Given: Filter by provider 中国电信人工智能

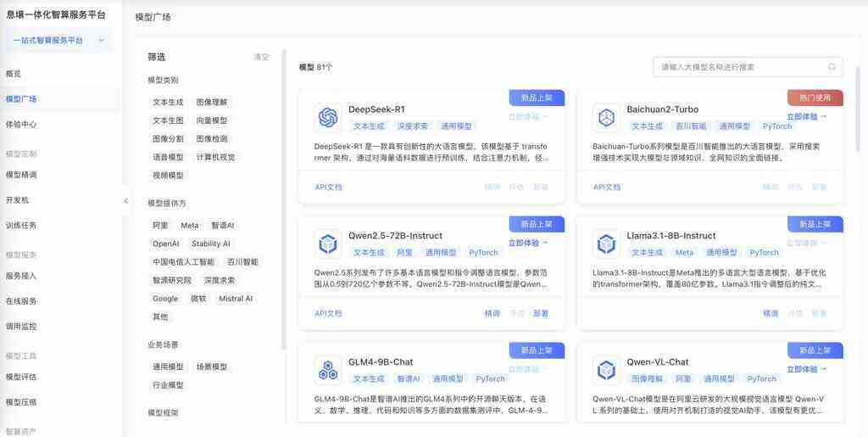Looking at the screenshot, I should click(184, 262).
